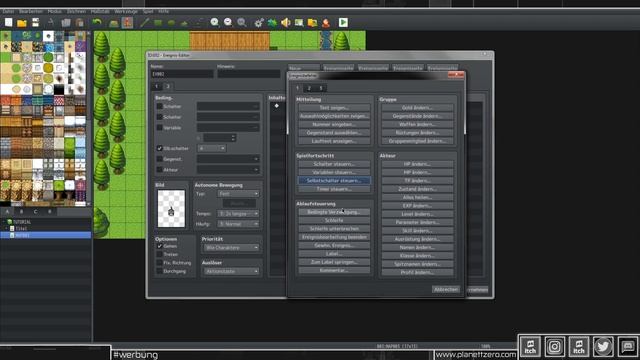Select the Shadow Pen tool
Viewport: 640px width, 360px height.
point(199,22)
